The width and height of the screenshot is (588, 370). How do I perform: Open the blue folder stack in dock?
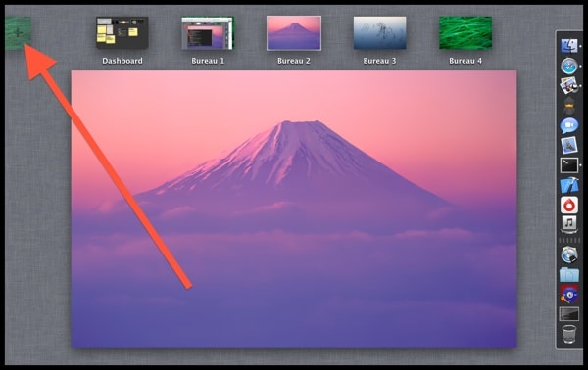[x=568, y=274]
